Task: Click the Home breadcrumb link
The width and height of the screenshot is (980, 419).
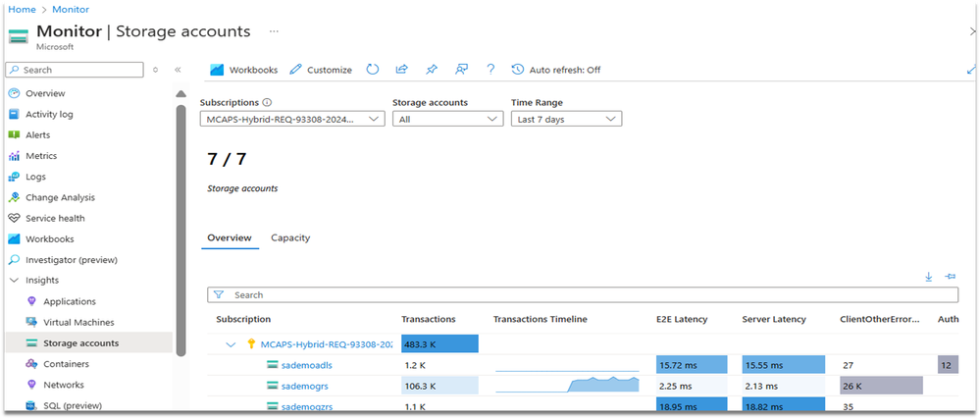Action: click(x=22, y=10)
